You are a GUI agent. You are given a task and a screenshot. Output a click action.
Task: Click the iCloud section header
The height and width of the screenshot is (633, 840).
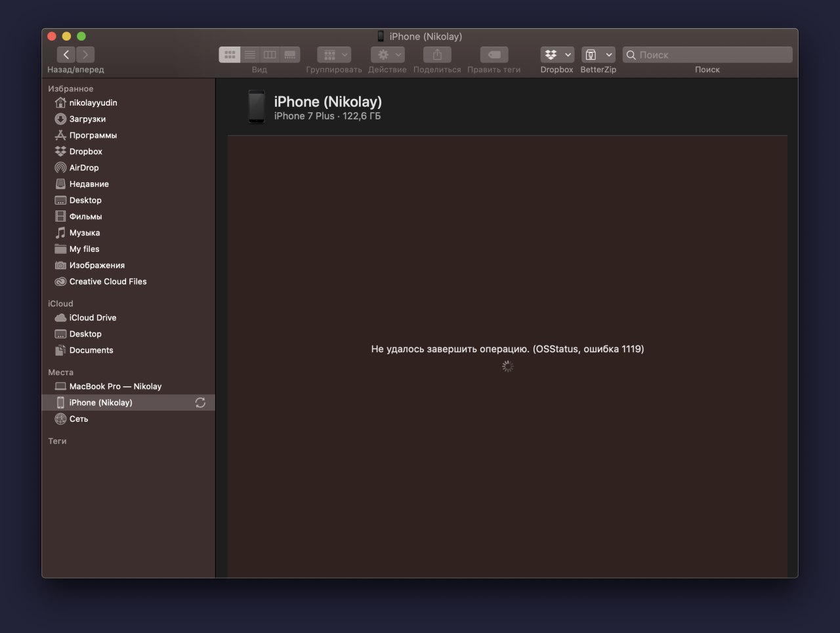click(x=60, y=304)
